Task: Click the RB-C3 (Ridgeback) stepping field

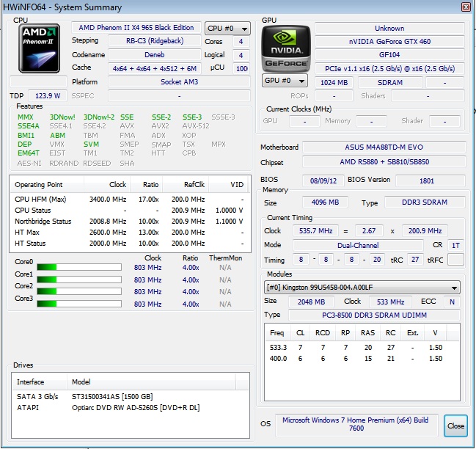Action: click(155, 41)
